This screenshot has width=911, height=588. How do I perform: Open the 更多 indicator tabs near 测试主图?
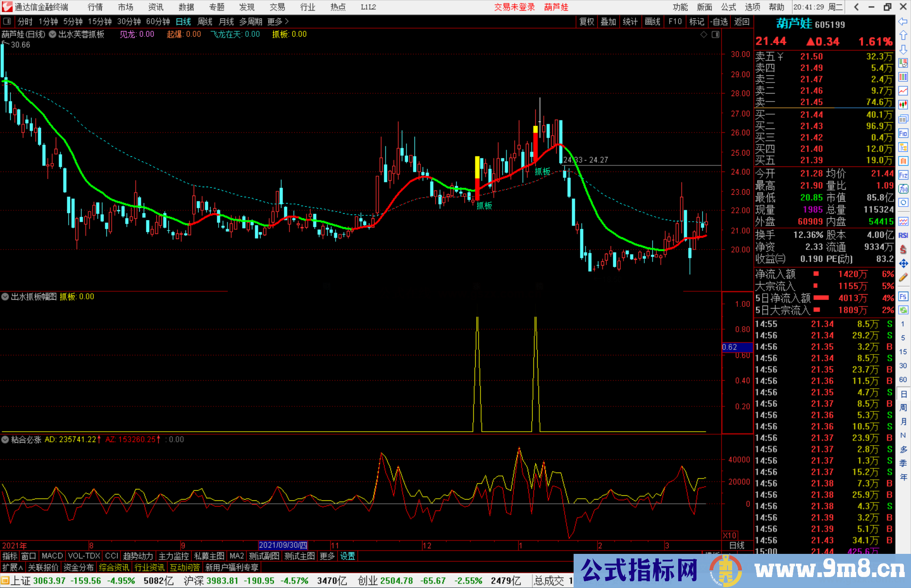pos(327,556)
